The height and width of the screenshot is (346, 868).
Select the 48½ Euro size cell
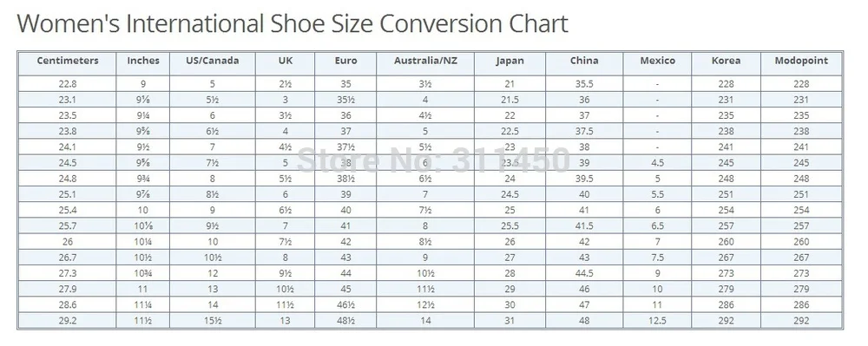345,321
